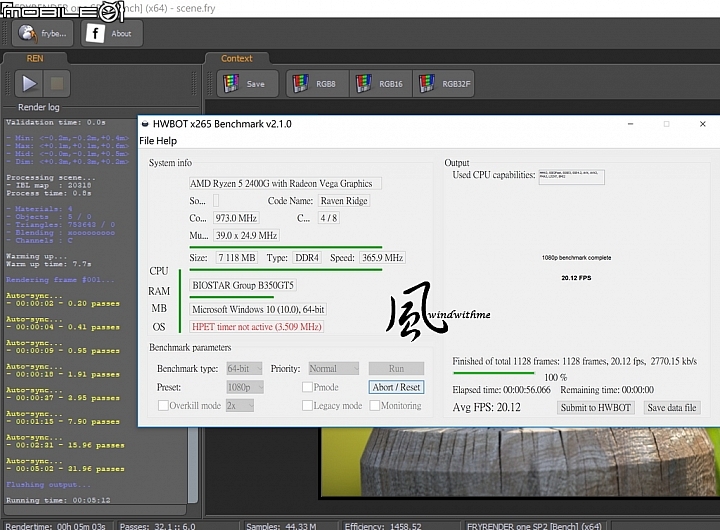Click the frybench toolbar icon

click(42, 34)
